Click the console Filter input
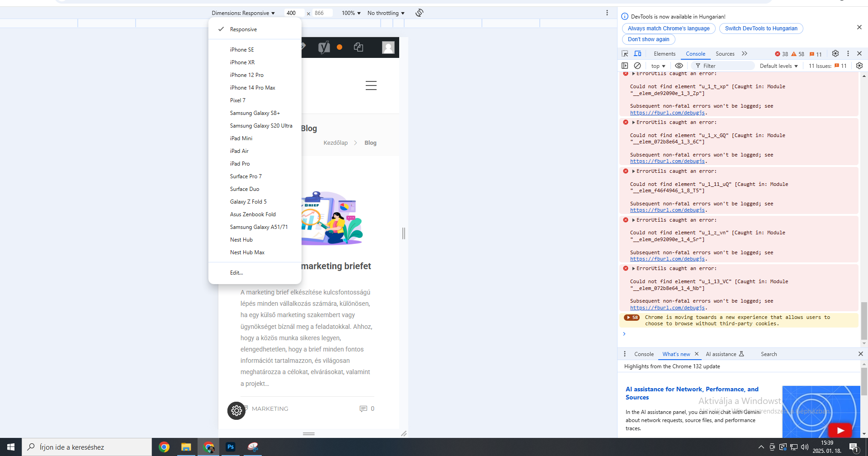The height and width of the screenshot is (456, 868). click(x=724, y=66)
